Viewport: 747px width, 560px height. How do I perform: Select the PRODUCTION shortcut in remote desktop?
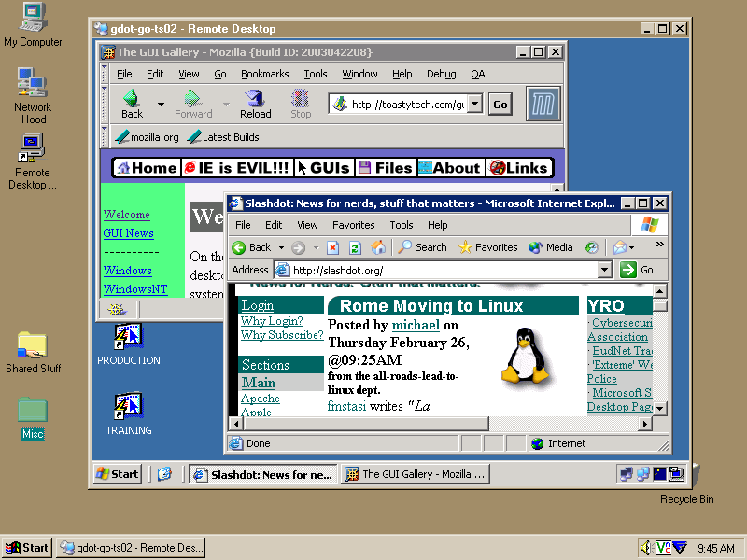[129, 344]
